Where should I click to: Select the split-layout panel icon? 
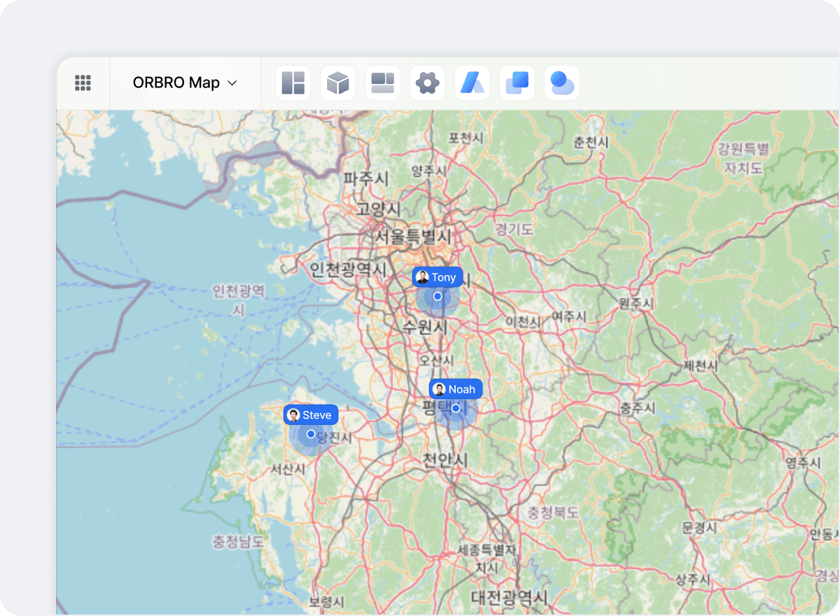pyautogui.click(x=293, y=83)
